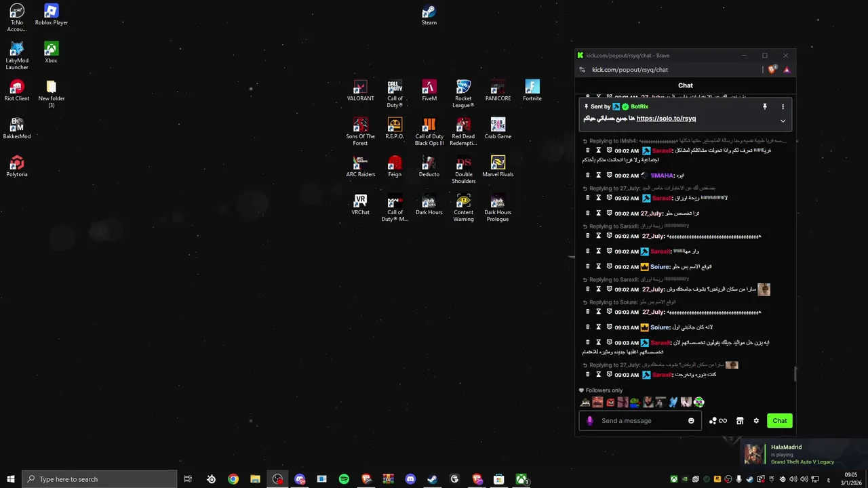868x488 pixels.
Task: Timeout the user 1IMAHA via hourglass icon
Action: point(598,176)
